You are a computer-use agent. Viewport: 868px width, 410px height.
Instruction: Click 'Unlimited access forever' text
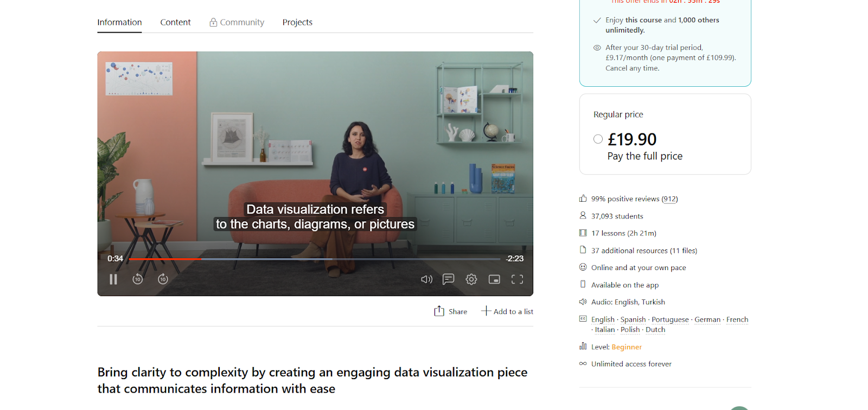(x=631, y=364)
